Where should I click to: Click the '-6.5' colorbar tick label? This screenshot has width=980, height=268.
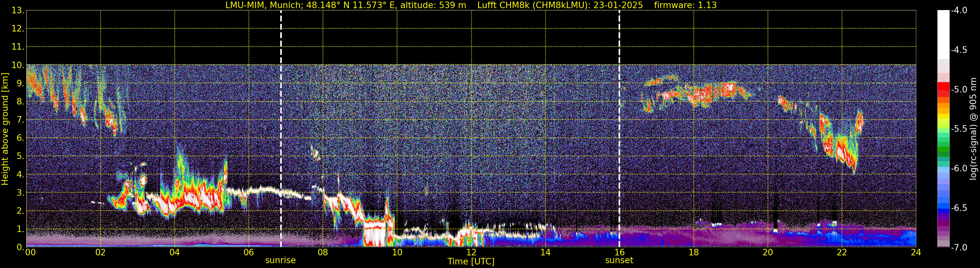pos(959,208)
